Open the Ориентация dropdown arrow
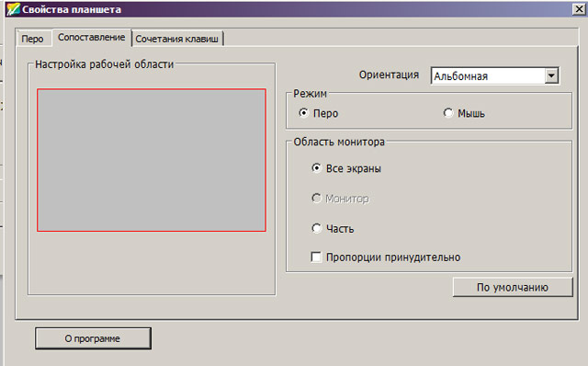588x366 pixels. click(x=551, y=75)
